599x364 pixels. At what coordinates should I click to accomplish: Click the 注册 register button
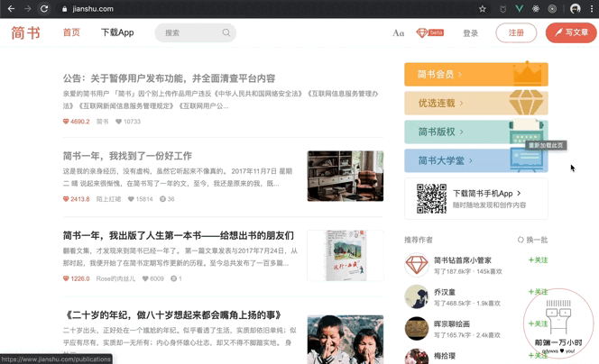pyautogui.click(x=516, y=32)
